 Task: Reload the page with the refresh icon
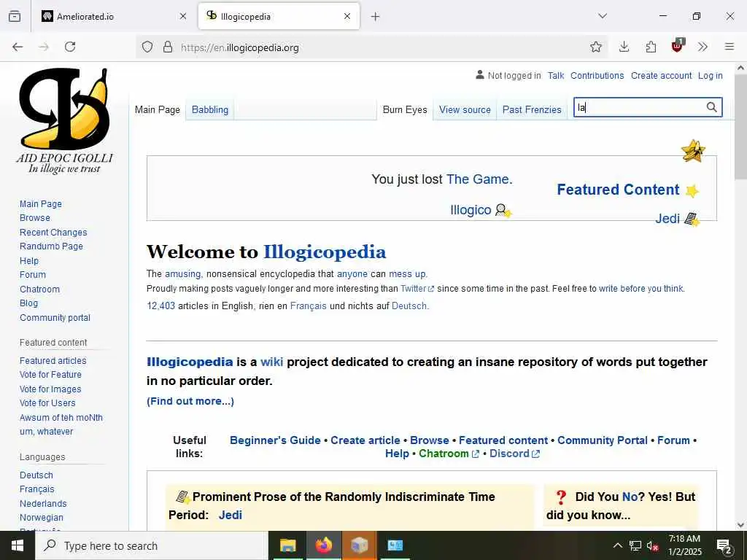pyautogui.click(x=70, y=47)
